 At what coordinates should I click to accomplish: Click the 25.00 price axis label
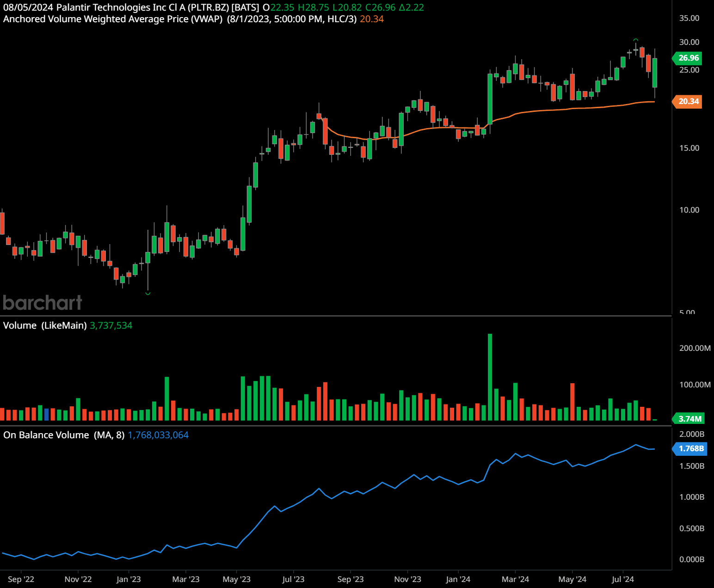click(x=689, y=70)
